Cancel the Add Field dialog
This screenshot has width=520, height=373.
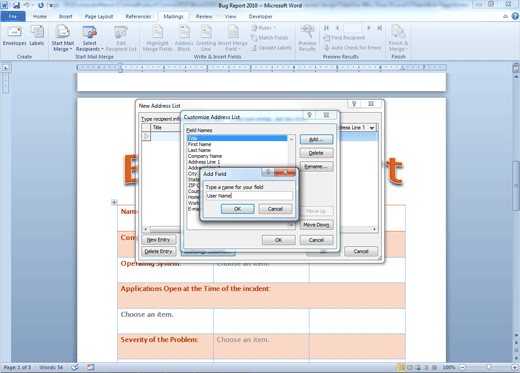pyautogui.click(x=275, y=209)
